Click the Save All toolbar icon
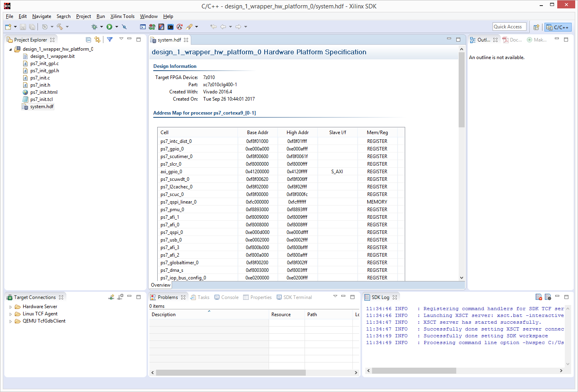This screenshot has height=392, width=578. tap(32, 27)
